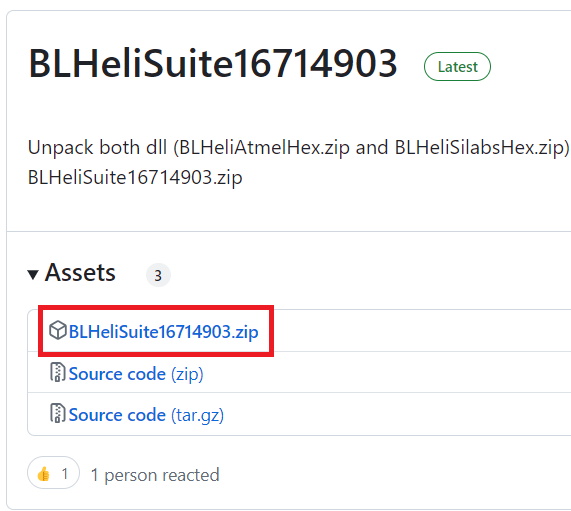Collapse the Assets section triangle
Image resolution: width=571 pixels, height=511 pixels.
coord(33,274)
